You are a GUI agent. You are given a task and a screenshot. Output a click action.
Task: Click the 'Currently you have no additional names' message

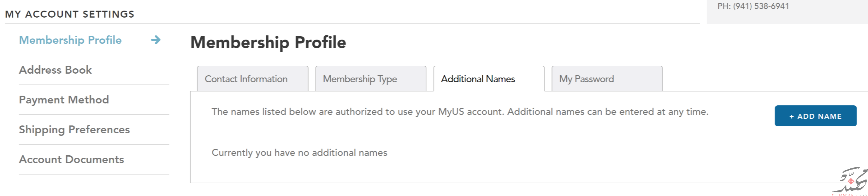299,153
